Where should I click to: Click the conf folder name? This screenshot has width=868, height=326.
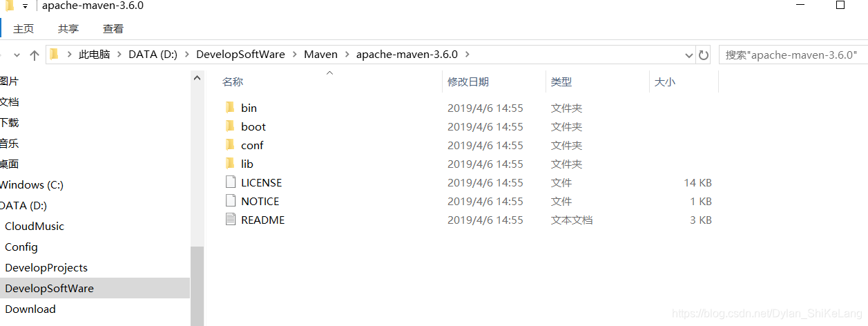coord(252,145)
